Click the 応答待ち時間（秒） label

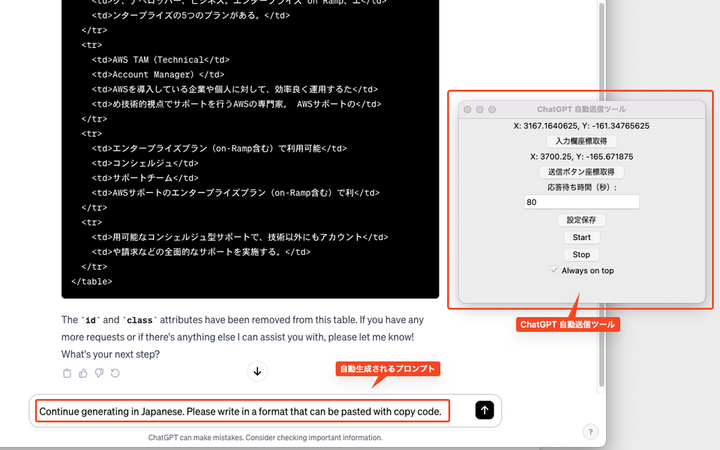tap(581, 187)
